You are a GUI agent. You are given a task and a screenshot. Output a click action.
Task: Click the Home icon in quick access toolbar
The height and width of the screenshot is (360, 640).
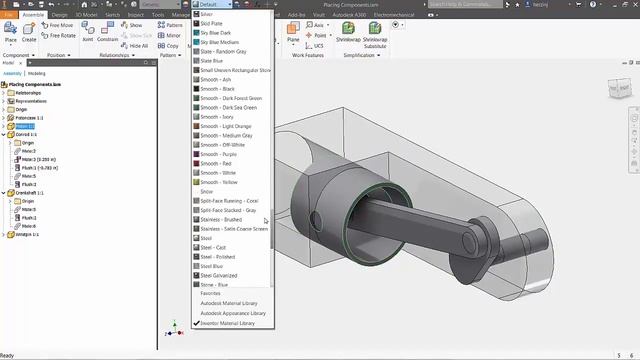click(x=84, y=4)
